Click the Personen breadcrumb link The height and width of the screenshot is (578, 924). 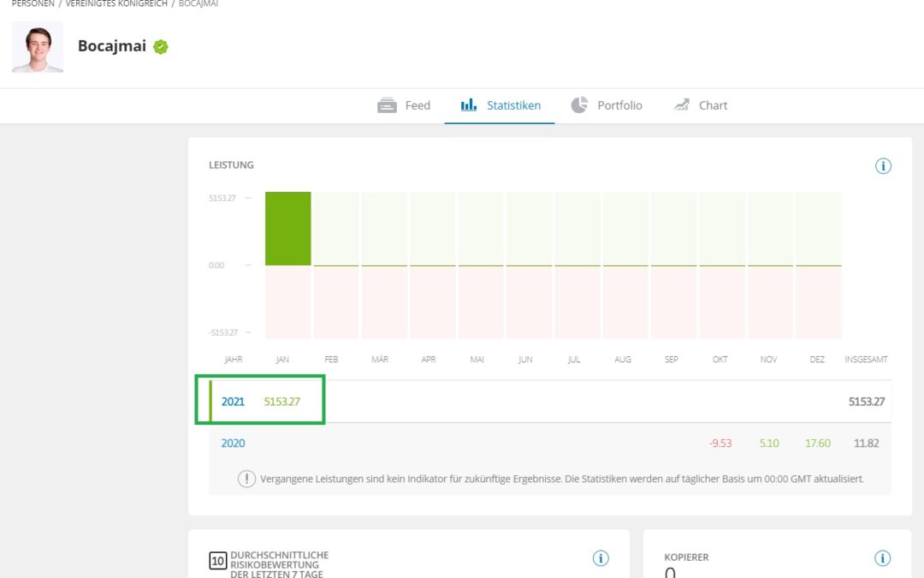point(33,3)
